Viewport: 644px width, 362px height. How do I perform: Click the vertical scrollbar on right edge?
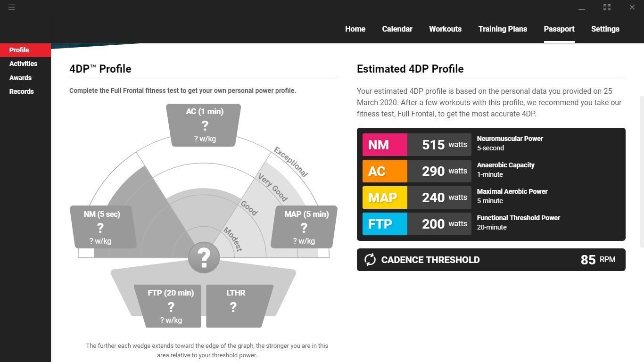point(642,170)
